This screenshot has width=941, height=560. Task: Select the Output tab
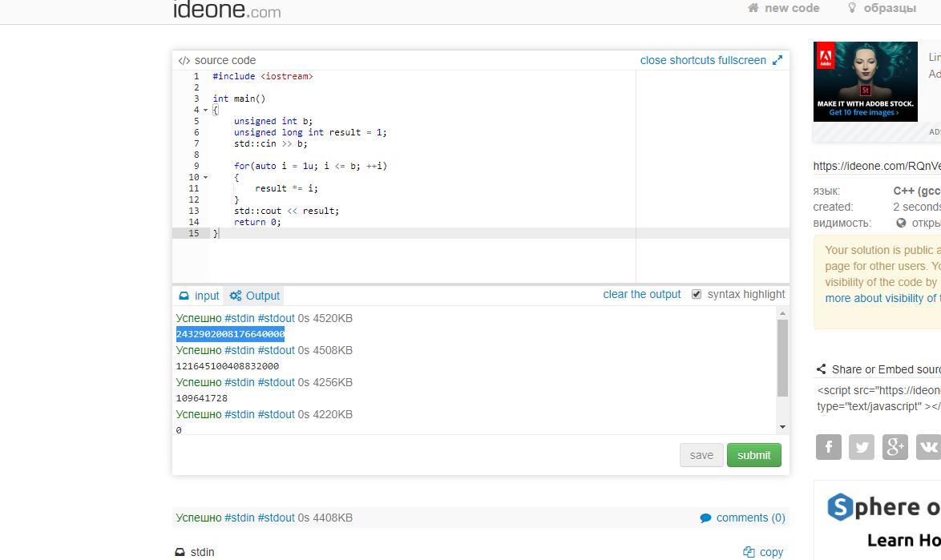(254, 296)
